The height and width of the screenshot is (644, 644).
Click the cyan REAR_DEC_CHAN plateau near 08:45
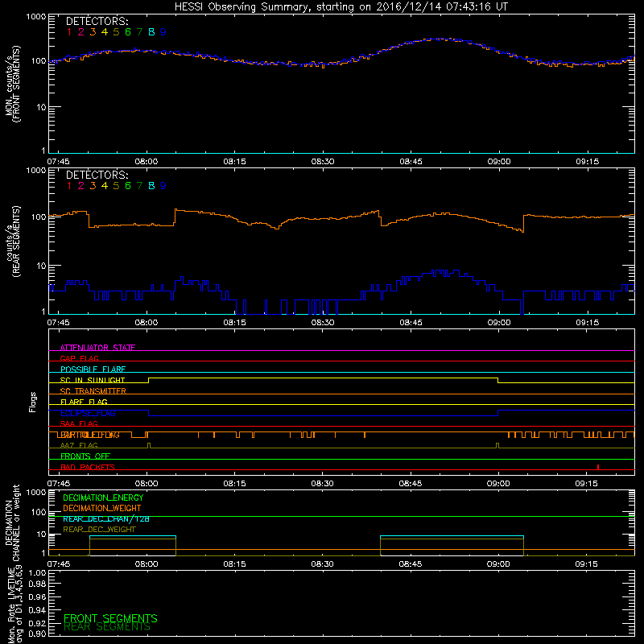(452, 536)
